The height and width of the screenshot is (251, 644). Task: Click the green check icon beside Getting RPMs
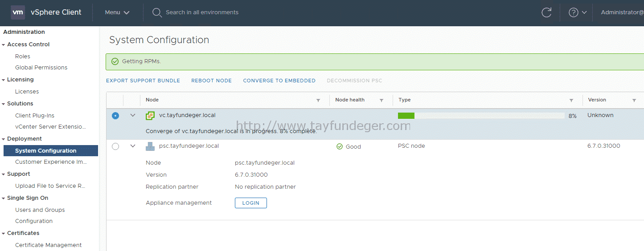(115, 61)
